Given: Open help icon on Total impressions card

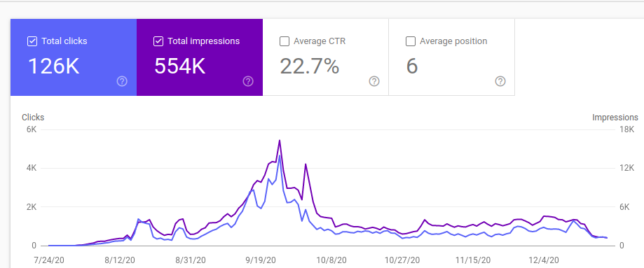Looking at the screenshot, I should pos(248,81).
